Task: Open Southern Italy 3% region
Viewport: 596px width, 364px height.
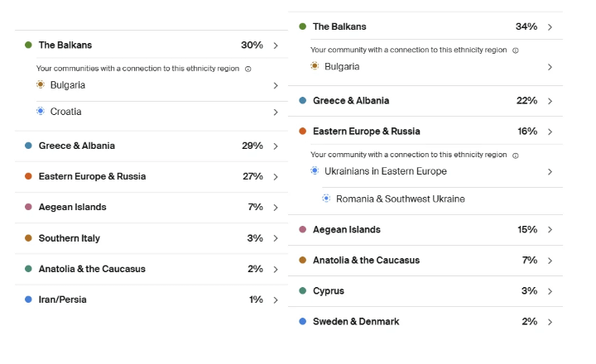Action: pyautogui.click(x=151, y=238)
